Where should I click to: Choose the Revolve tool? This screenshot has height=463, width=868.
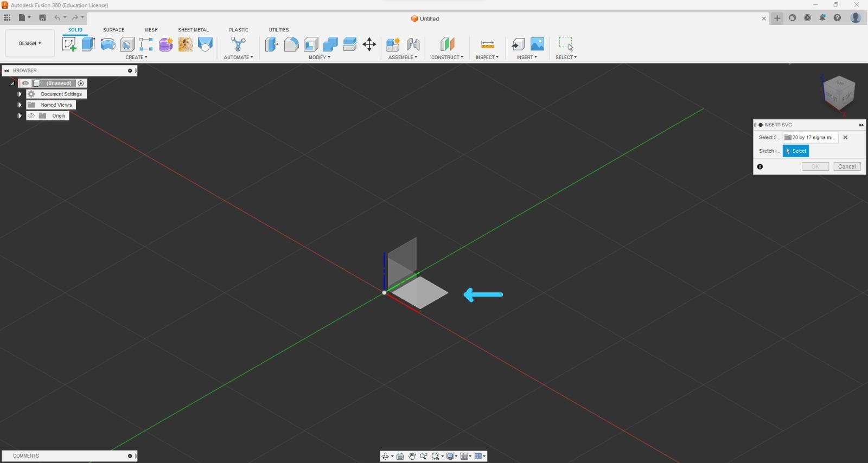[108, 44]
